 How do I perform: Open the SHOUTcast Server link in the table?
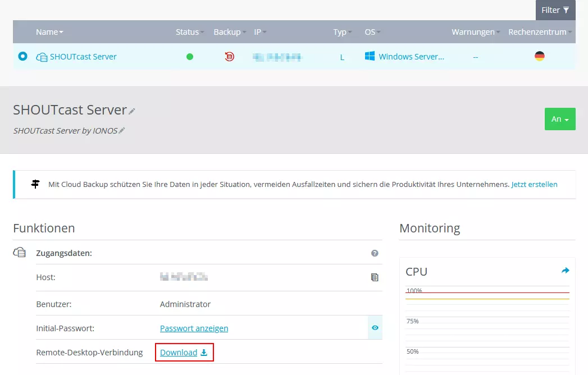coord(83,57)
